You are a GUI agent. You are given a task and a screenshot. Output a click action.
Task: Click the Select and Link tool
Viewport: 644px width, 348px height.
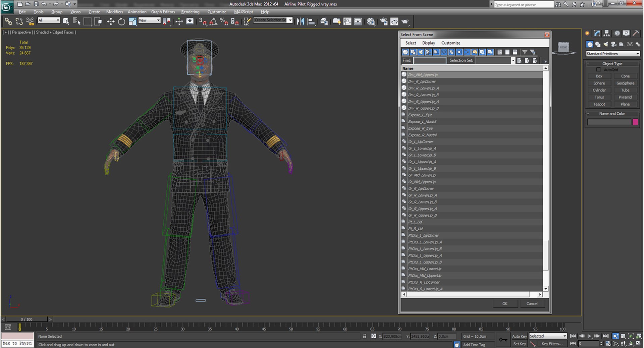[x=8, y=21]
